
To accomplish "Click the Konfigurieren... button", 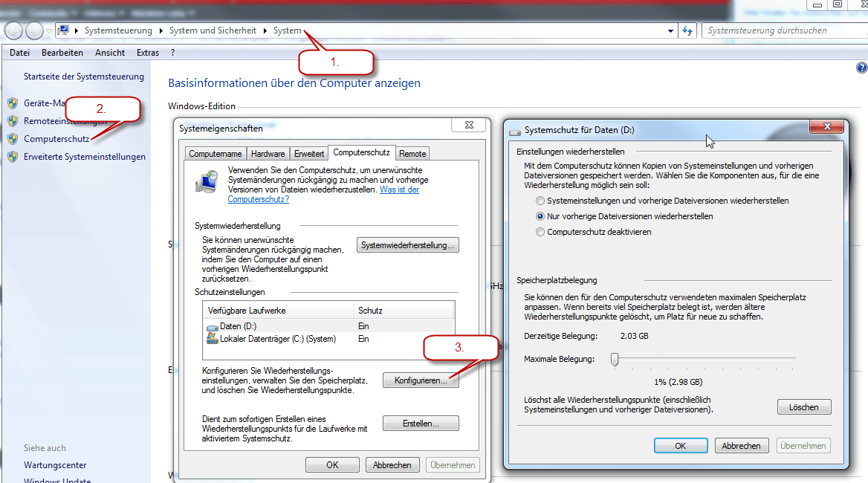I will (x=421, y=380).
